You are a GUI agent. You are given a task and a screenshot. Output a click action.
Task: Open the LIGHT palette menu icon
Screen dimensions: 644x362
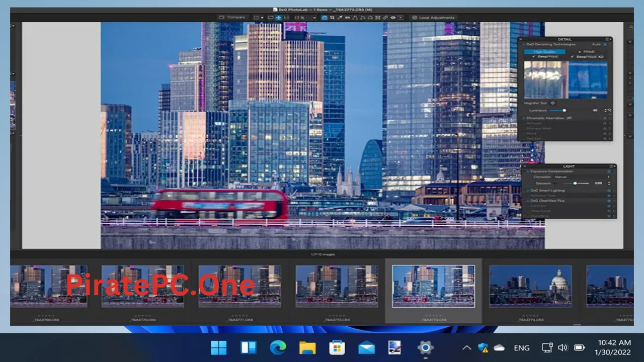pyautogui.click(x=611, y=166)
